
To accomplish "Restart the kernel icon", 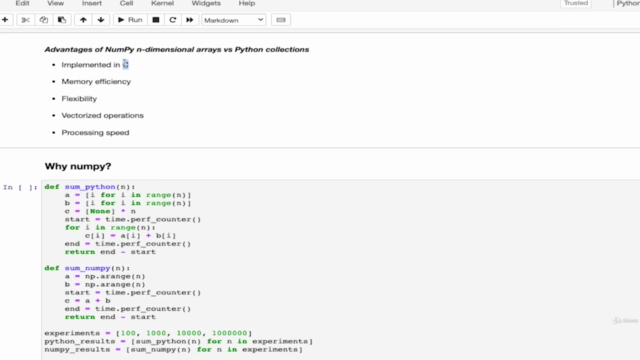I will pyautogui.click(x=173, y=20).
